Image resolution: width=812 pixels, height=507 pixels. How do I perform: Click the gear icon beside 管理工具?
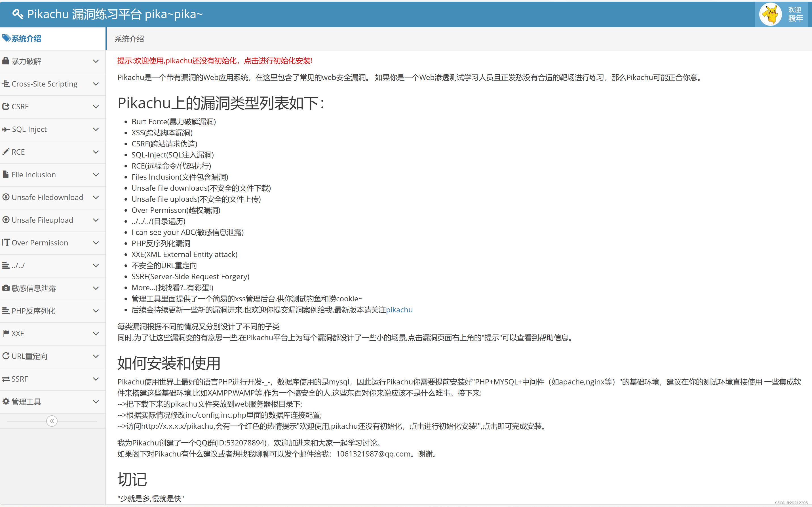click(5, 401)
